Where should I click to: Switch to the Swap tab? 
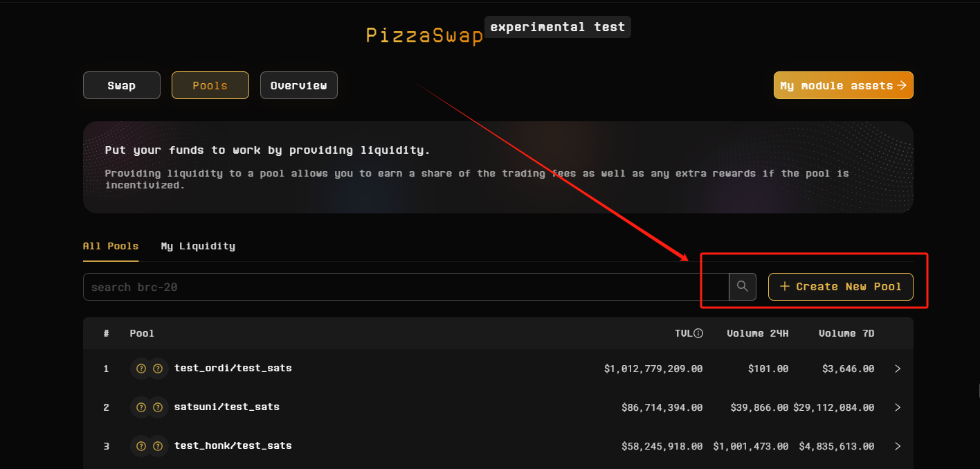(122, 85)
